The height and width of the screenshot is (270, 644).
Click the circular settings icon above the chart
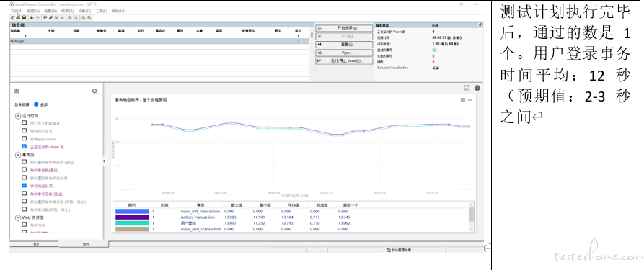(x=477, y=88)
